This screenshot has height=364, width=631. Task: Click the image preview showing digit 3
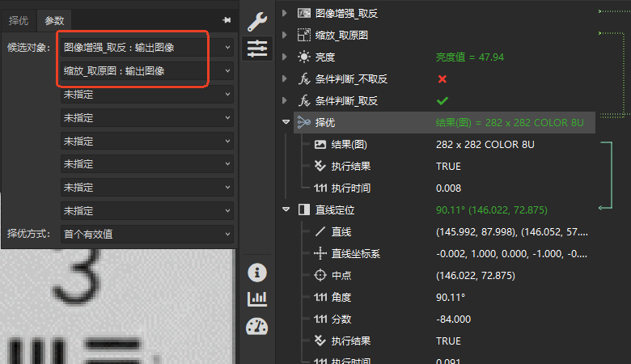[117, 306]
